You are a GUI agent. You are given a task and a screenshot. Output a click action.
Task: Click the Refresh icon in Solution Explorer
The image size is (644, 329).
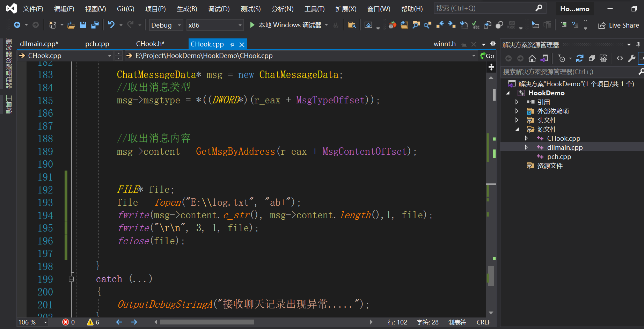pos(580,58)
